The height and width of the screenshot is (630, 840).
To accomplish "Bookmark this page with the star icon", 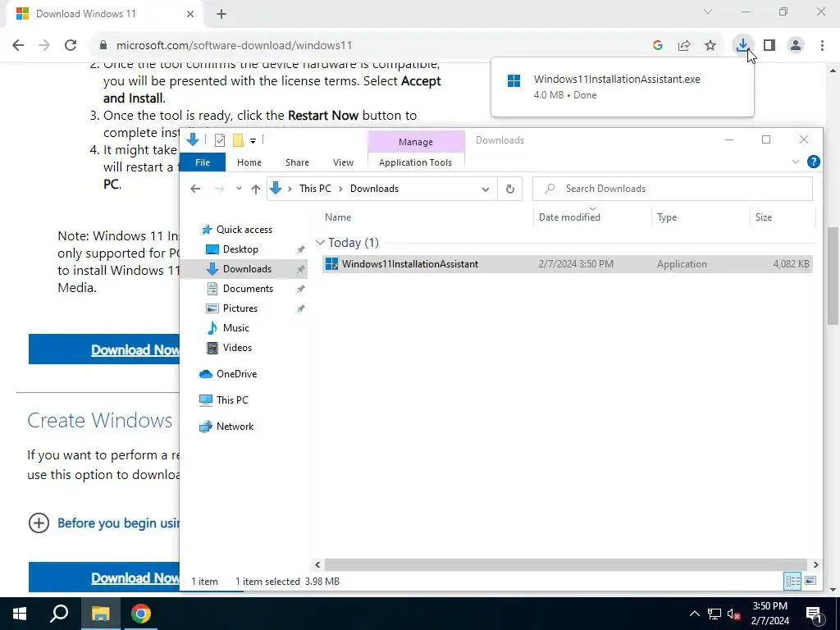I will coord(710,46).
